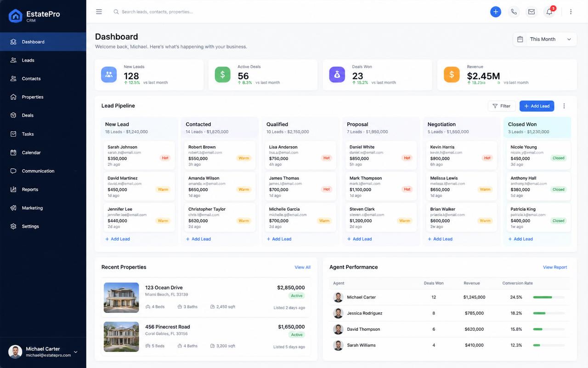Open the top bar three-dot menu

coord(571,12)
